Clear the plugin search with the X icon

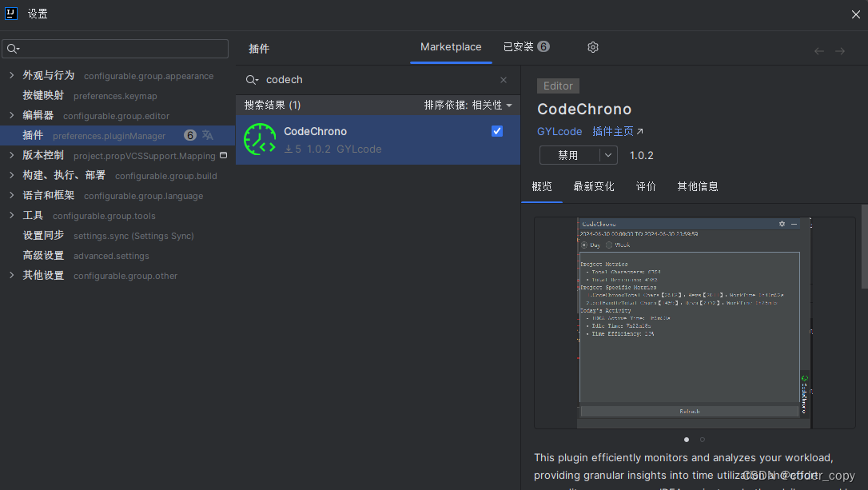504,80
